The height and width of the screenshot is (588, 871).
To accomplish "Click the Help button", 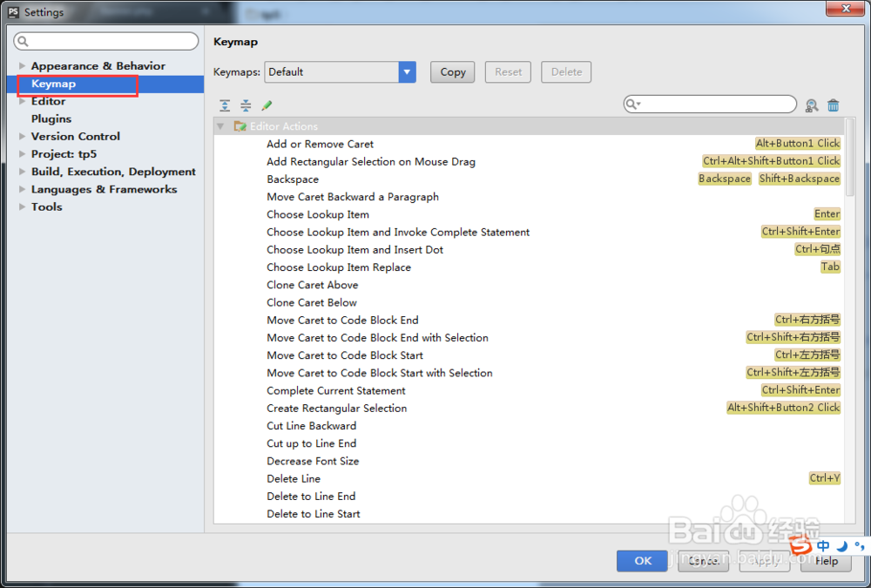I will pos(826,560).
